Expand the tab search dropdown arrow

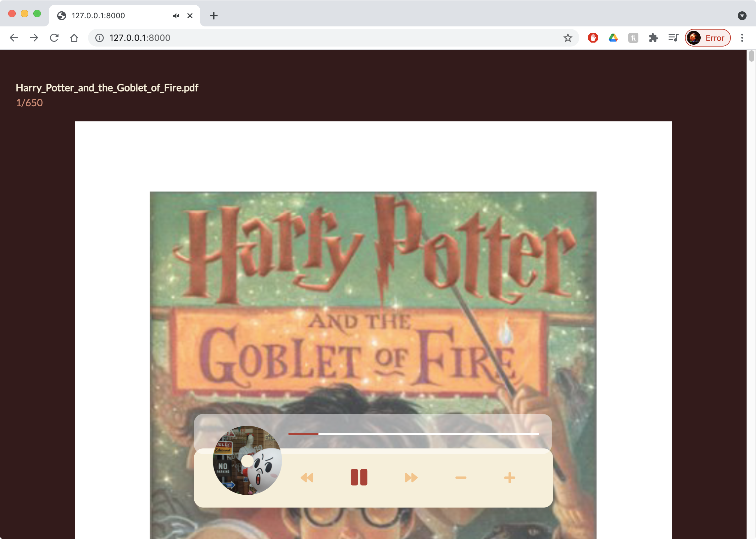[742, 16]
